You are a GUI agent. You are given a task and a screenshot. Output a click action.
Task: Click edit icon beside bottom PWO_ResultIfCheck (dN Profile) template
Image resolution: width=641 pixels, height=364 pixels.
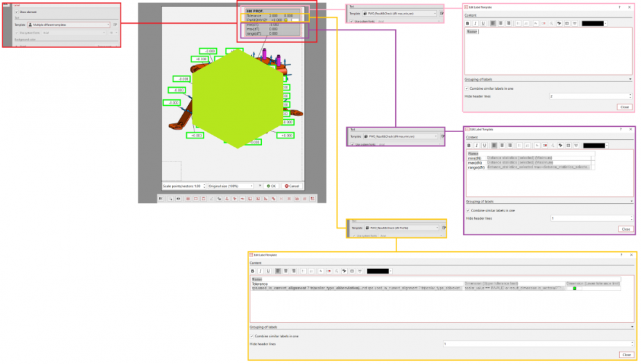pyautogui.click(x=444, y=227)
